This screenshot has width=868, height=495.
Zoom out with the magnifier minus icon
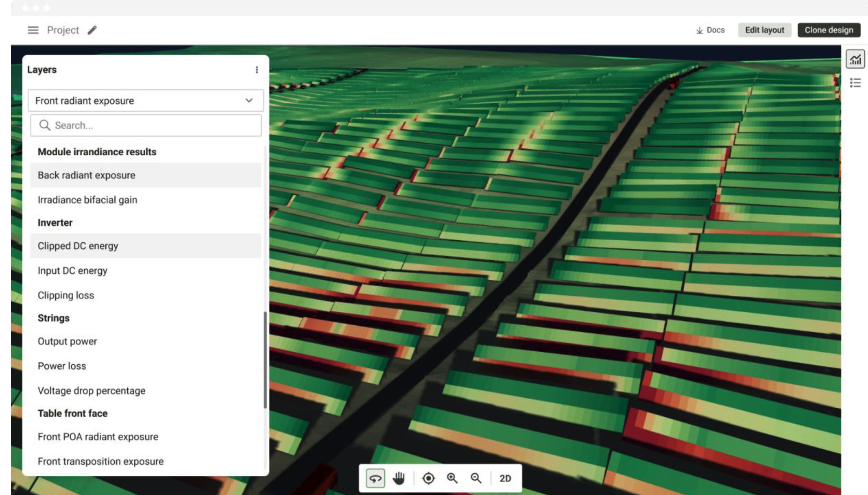[476, 478]
